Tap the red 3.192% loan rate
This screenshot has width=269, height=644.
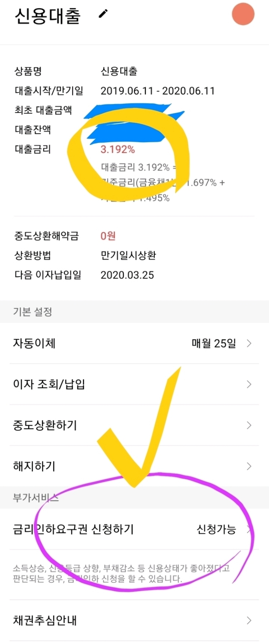coord(118,150)
